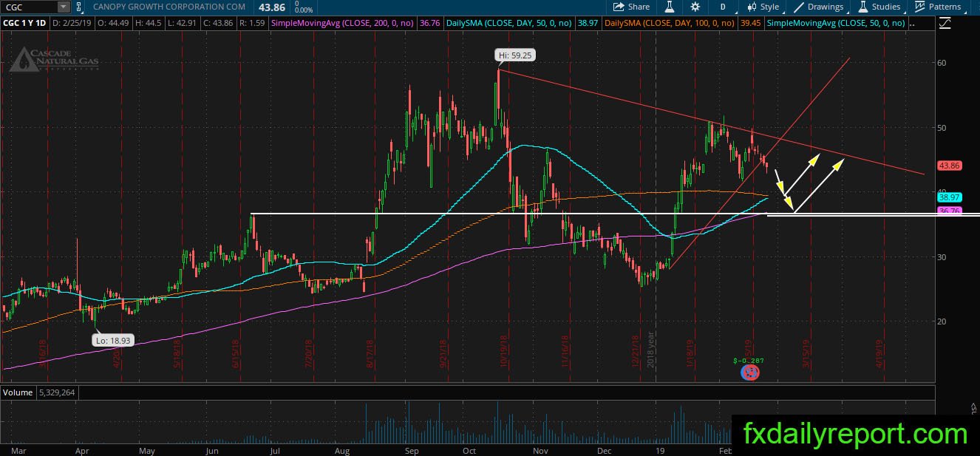Open chart settings via the gear icon

(695, 7)
